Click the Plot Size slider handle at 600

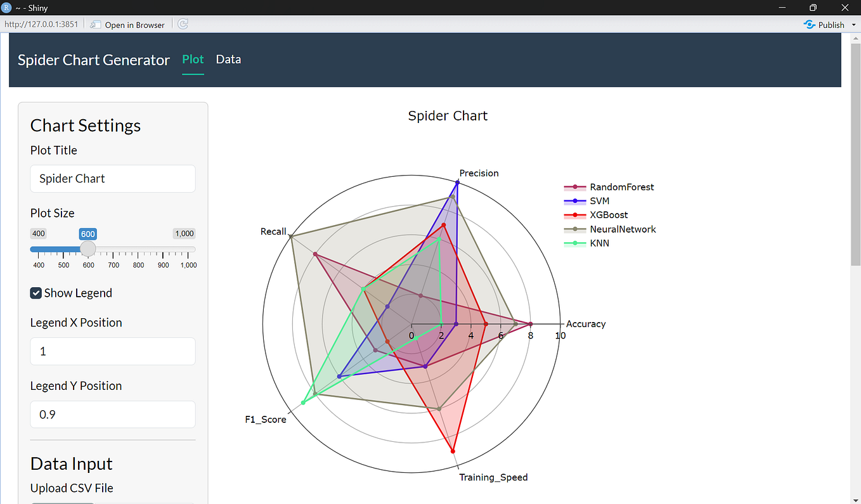pyautogui.click(x=87, y=249)
